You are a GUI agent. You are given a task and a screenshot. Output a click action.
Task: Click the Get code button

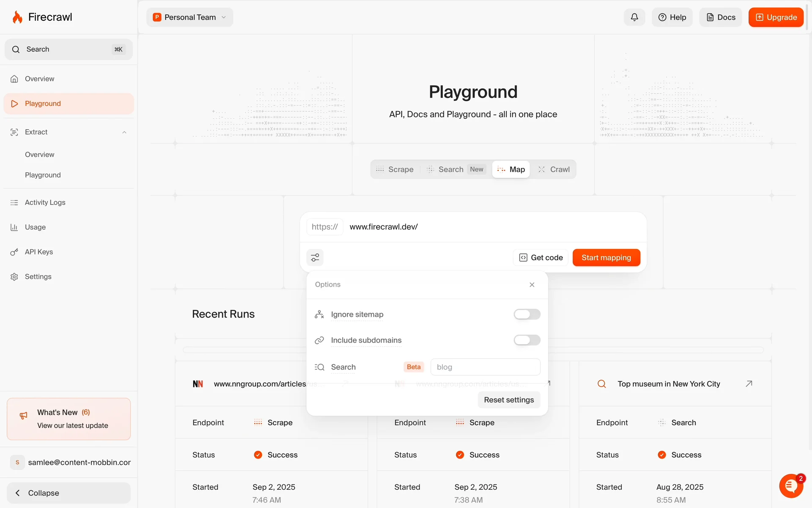pyautogui.click(x=540, y=257)
